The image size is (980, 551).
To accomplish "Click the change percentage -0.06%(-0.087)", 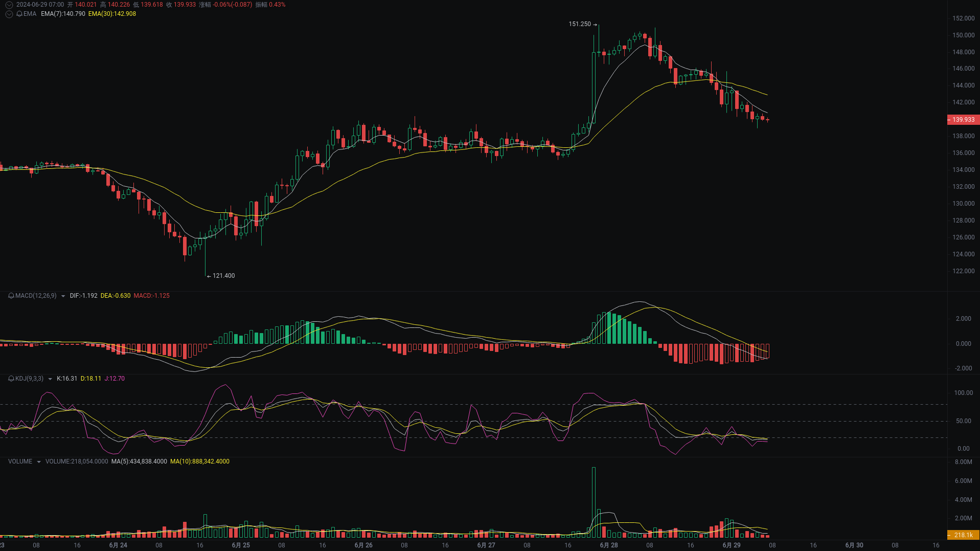I will pyautogui.click(x=233, y=5).
